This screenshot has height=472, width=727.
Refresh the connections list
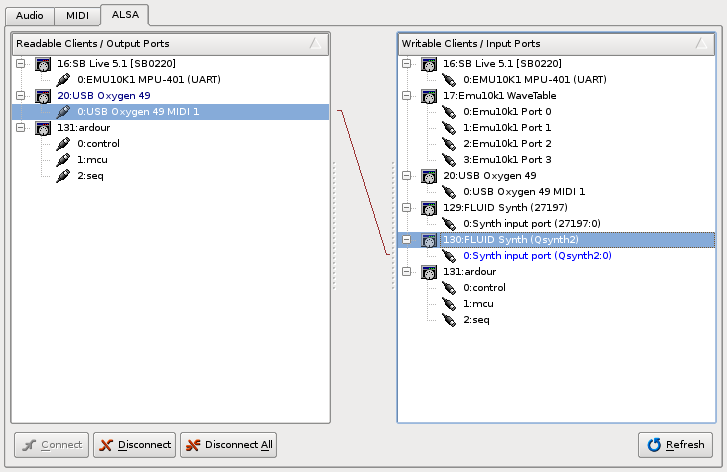pos(675,445)
